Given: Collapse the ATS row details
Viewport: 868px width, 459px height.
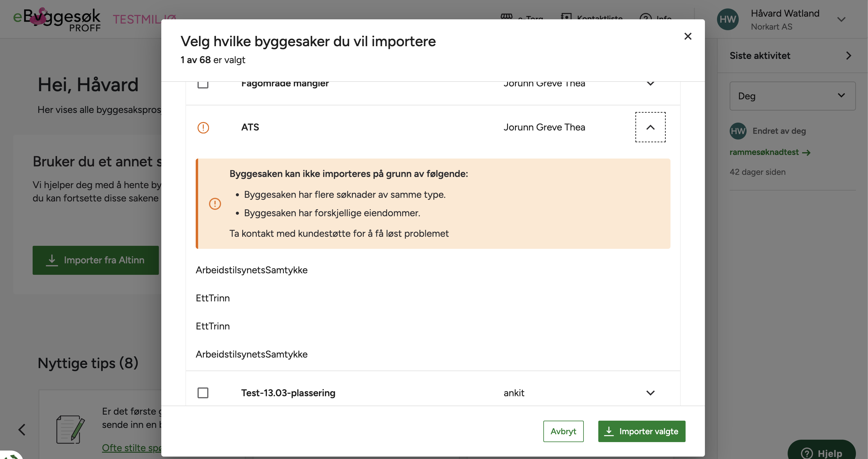Looking at the screenshot, I should coord(650,127).
